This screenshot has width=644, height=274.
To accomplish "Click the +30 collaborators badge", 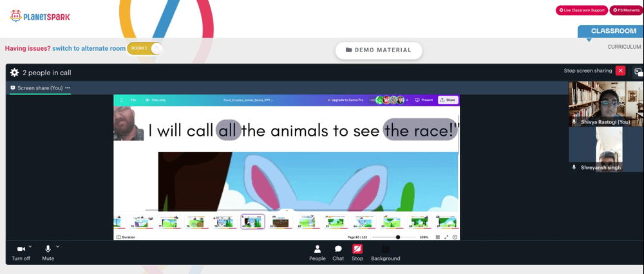I will [372, 100].
